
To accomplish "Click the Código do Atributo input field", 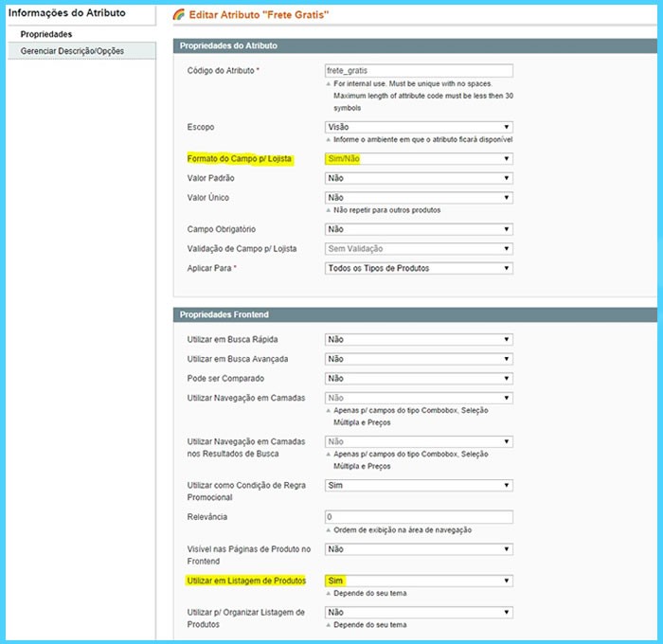I will click(419, 71).
